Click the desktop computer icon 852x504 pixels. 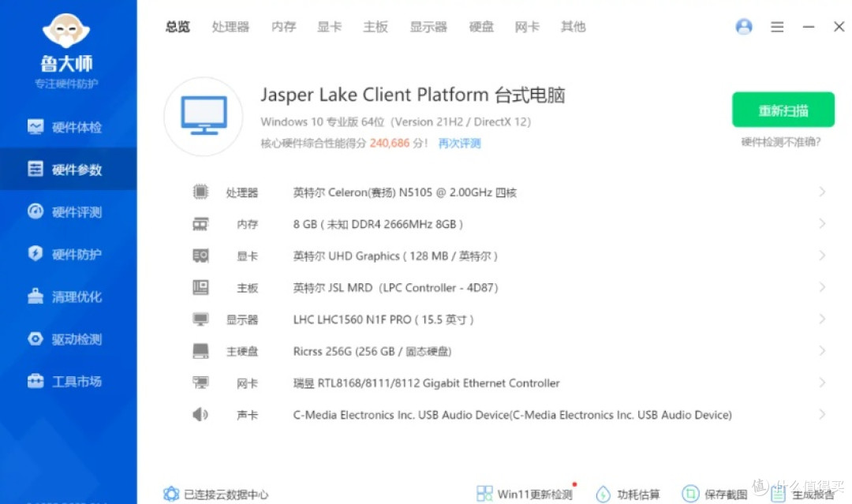[204, 116]
